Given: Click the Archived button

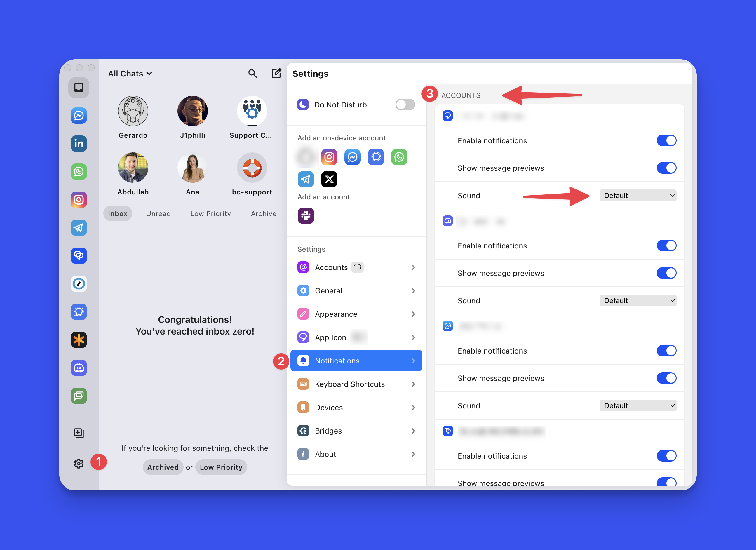Looking at the screenshot, I should coord(163,467).
